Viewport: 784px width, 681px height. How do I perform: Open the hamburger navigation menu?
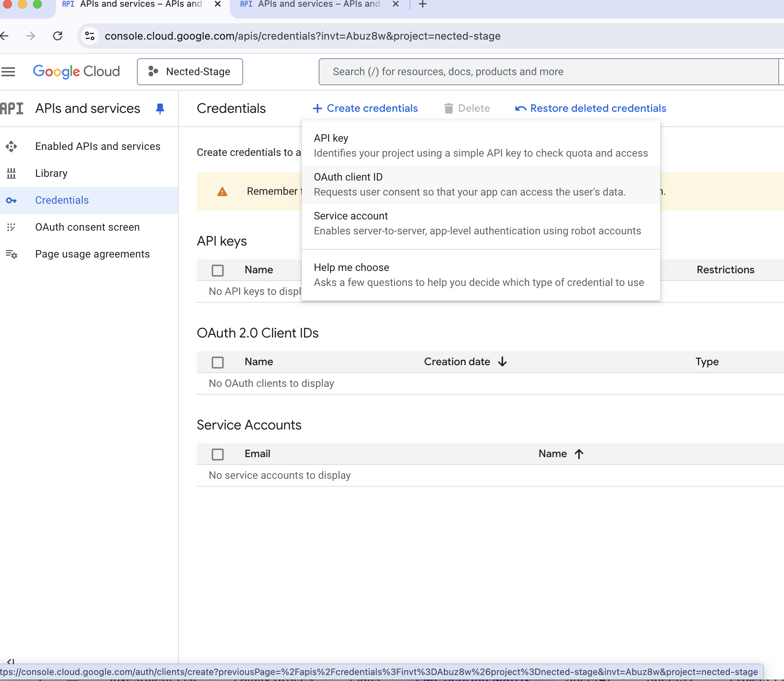8,71
